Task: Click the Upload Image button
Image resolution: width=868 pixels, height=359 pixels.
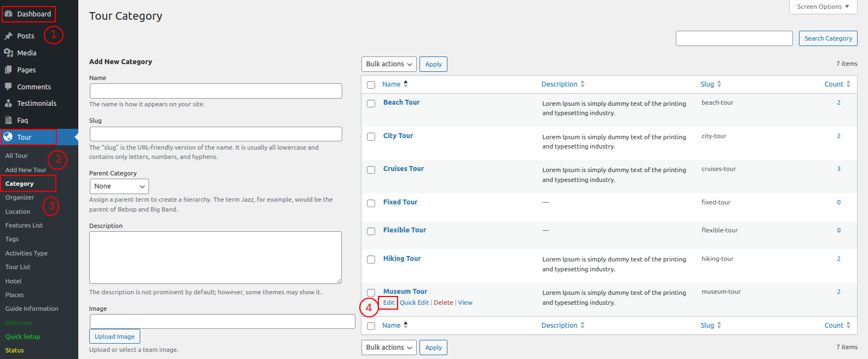Action: pos(114,337)
